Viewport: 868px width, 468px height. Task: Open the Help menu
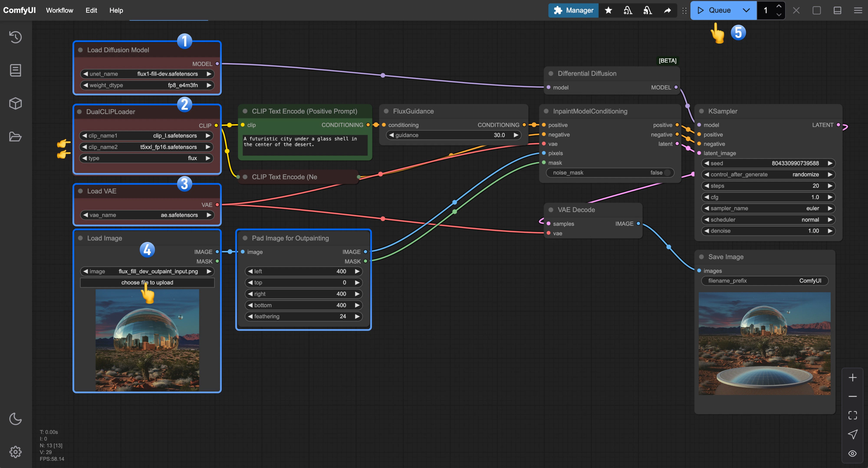(x=116, y=10)
